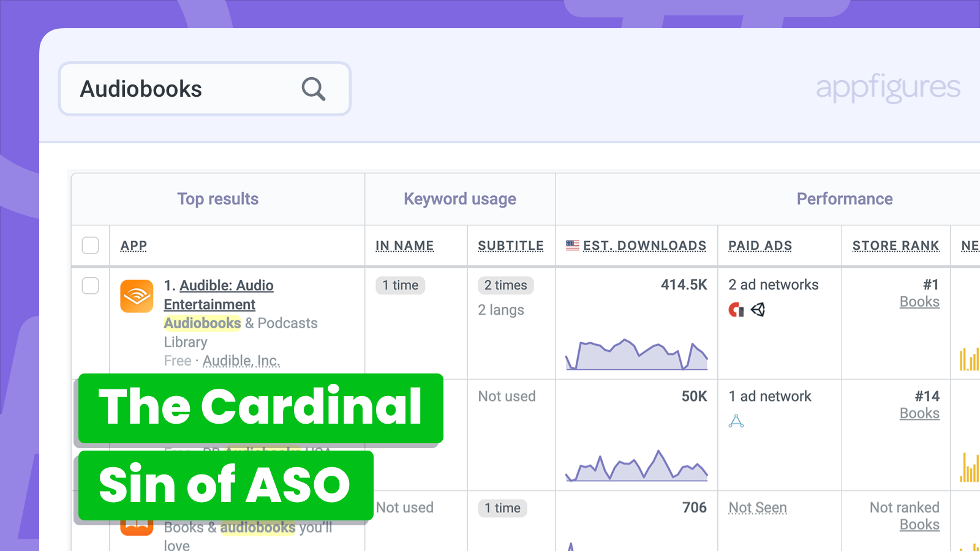Click the '1 ad network' text
The image size is (980, 551).
tap(770, 396)
